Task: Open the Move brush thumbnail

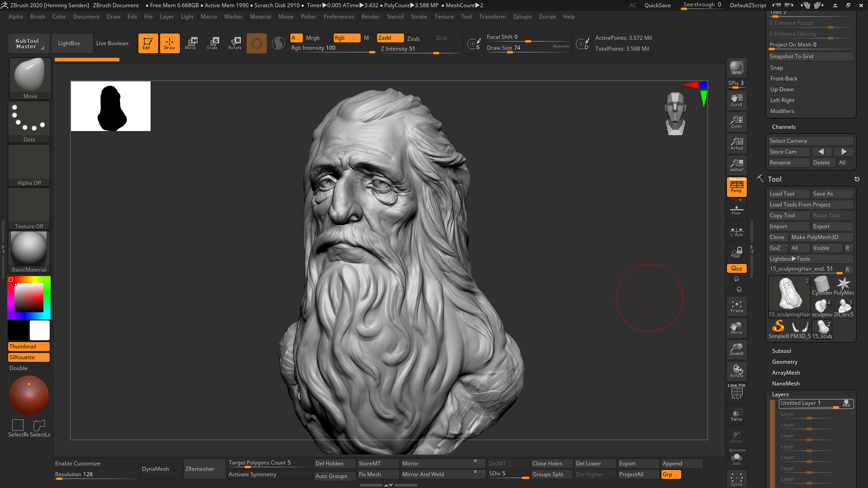Action: [x=30, y=79]
